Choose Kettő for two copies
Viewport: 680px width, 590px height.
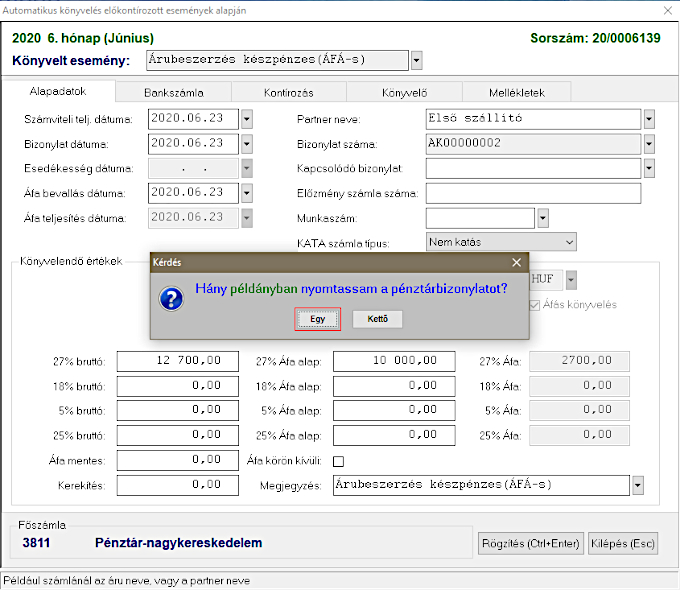377,319
